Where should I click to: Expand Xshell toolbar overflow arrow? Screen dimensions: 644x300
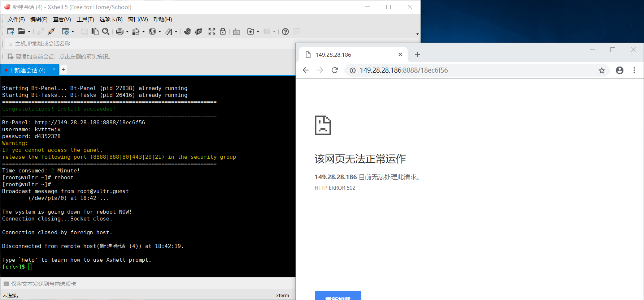click(x=417, y=34)
